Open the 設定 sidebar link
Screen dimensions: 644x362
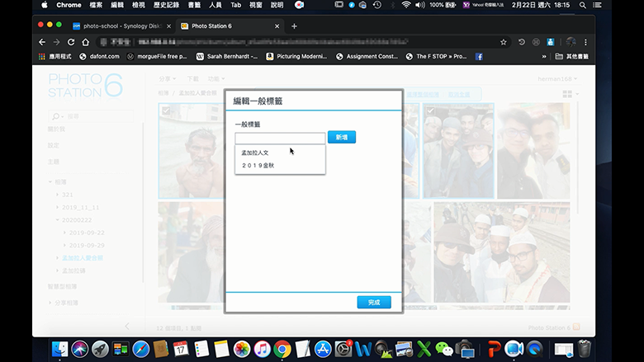(54, 145)
